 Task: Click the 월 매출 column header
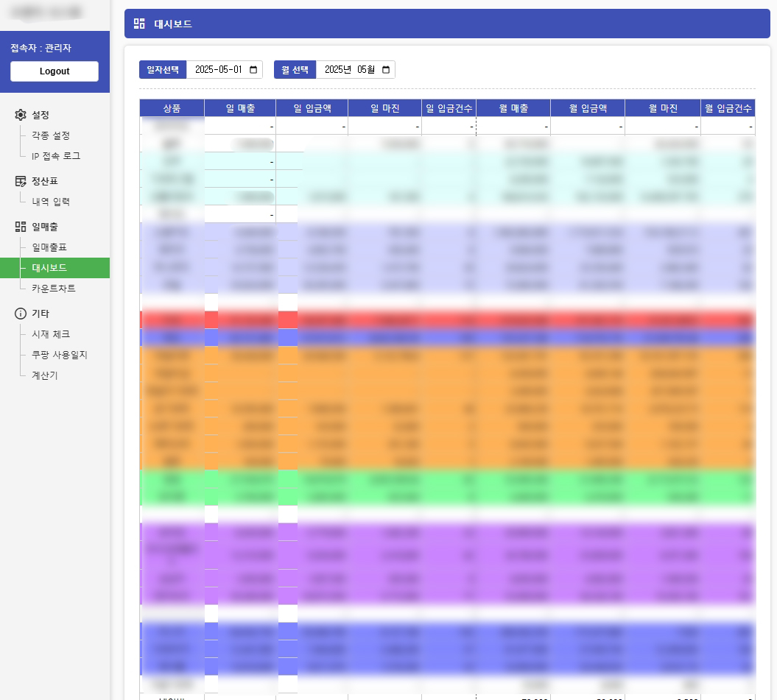pos(513,108)
